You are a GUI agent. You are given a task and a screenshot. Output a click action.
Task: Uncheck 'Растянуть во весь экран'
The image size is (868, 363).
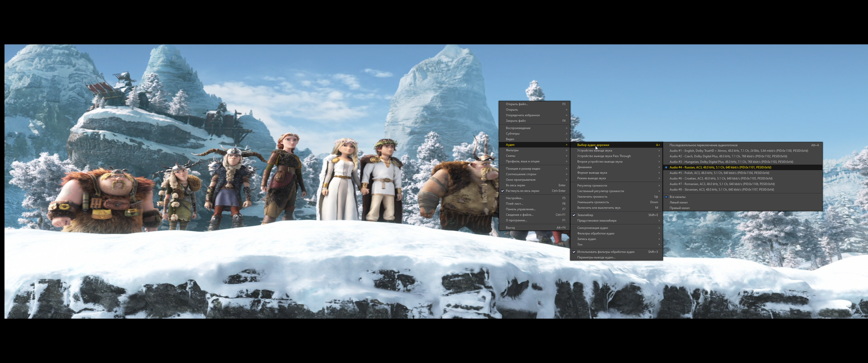(x=534, y=191)
